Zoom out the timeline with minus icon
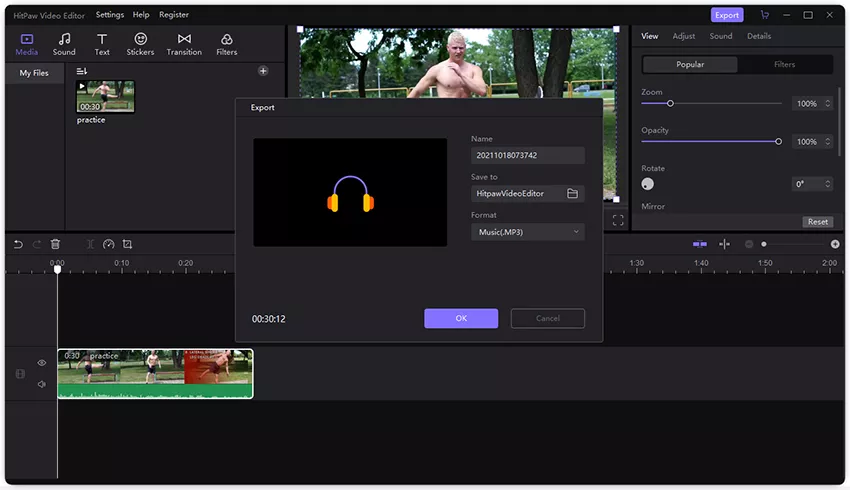 749,244
